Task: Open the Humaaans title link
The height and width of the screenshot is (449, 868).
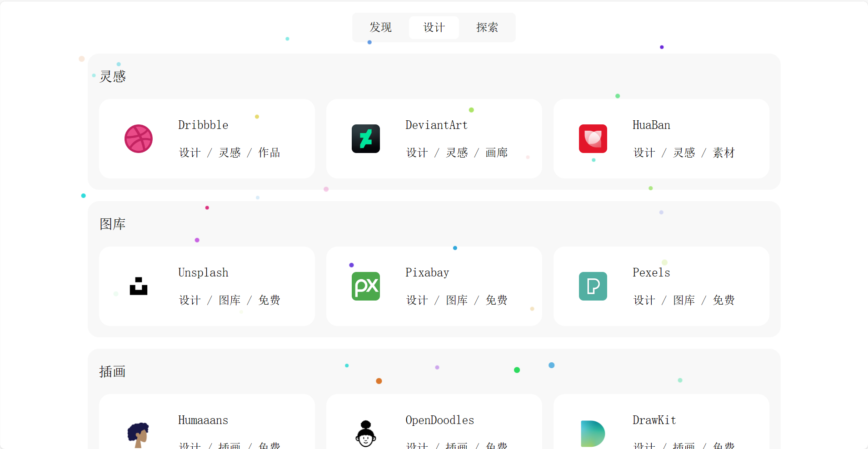Action: pos(203,420)
